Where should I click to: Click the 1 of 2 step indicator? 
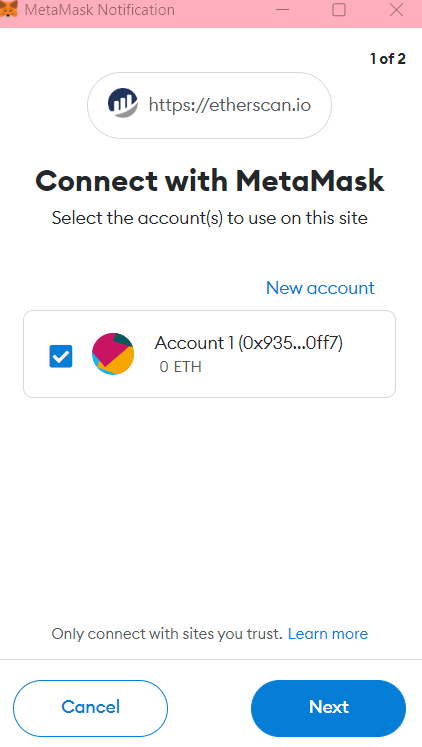388,59
